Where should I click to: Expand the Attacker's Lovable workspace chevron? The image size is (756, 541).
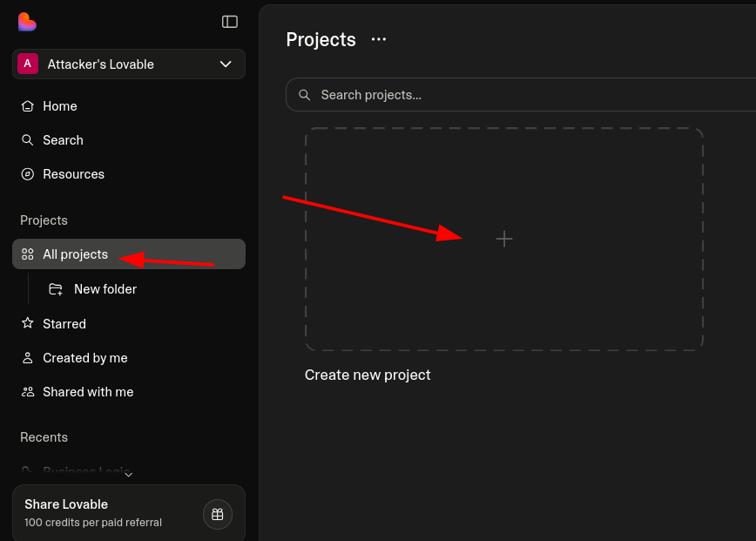(226, 64)
